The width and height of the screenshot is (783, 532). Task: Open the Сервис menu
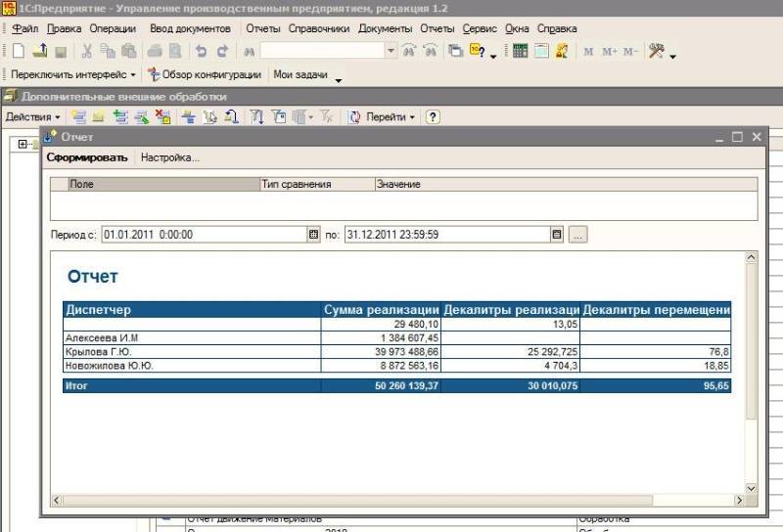tap(479, 29)
